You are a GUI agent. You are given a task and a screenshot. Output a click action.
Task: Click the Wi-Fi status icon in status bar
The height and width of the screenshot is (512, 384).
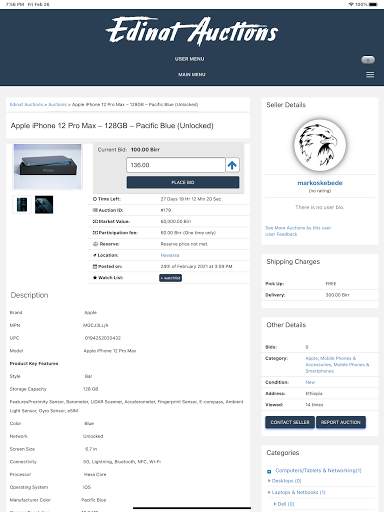tap(351, 4)
